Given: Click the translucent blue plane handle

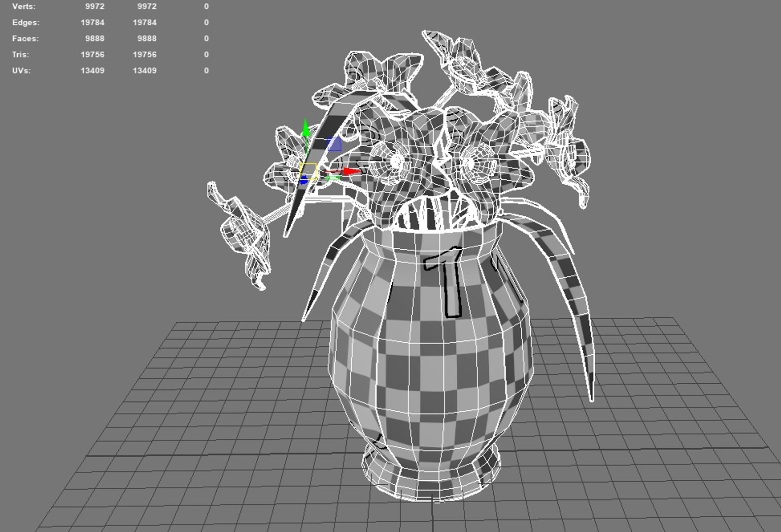Looking at the screenshot, I should pos(334,144).
